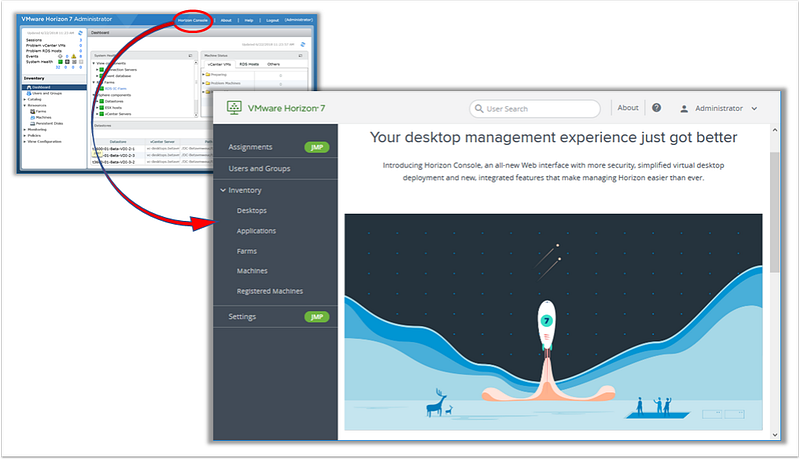Viewport: 800px width, 459px height.
Task: Open Registered Machines under Inventory
Action: tap(269, 291)
